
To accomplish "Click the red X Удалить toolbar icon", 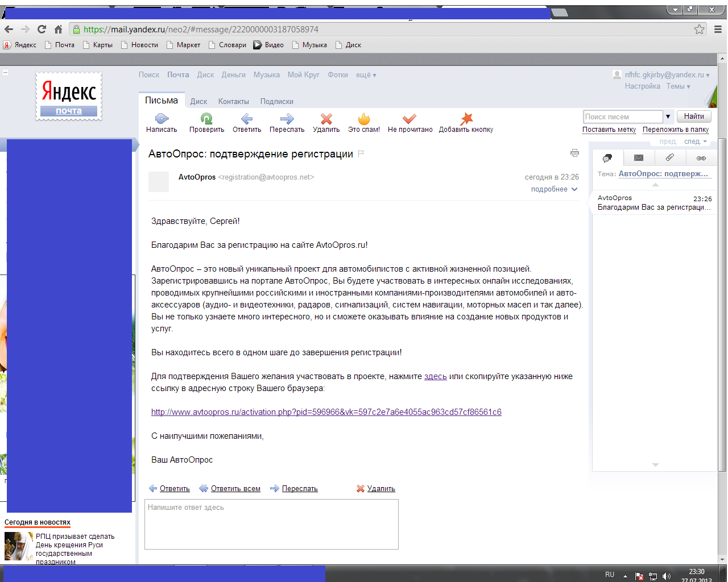I will [x=326, y=119].
